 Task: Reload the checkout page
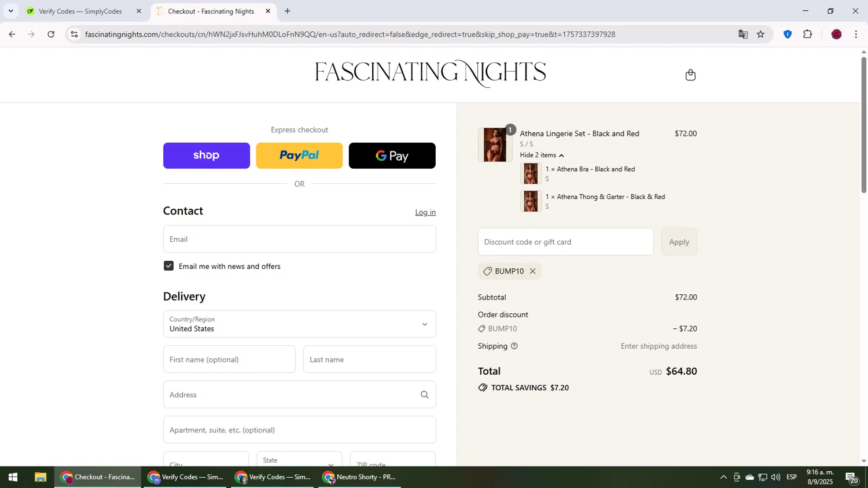51,34
